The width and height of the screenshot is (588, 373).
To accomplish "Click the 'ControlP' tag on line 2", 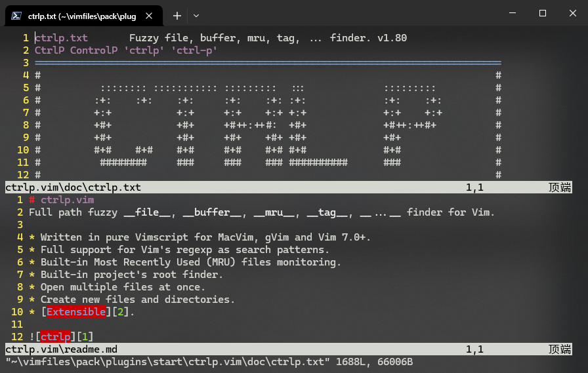I will point(94,50).
